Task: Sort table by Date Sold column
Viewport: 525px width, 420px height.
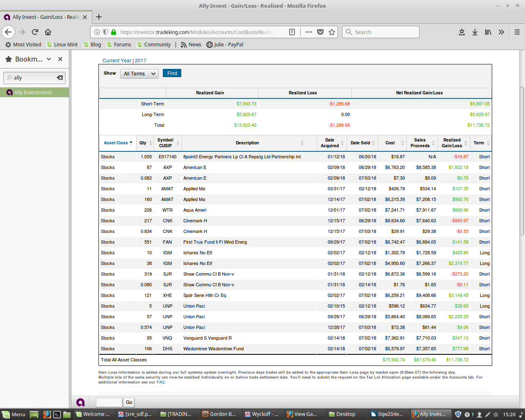Action: click(x=363, y=143)
